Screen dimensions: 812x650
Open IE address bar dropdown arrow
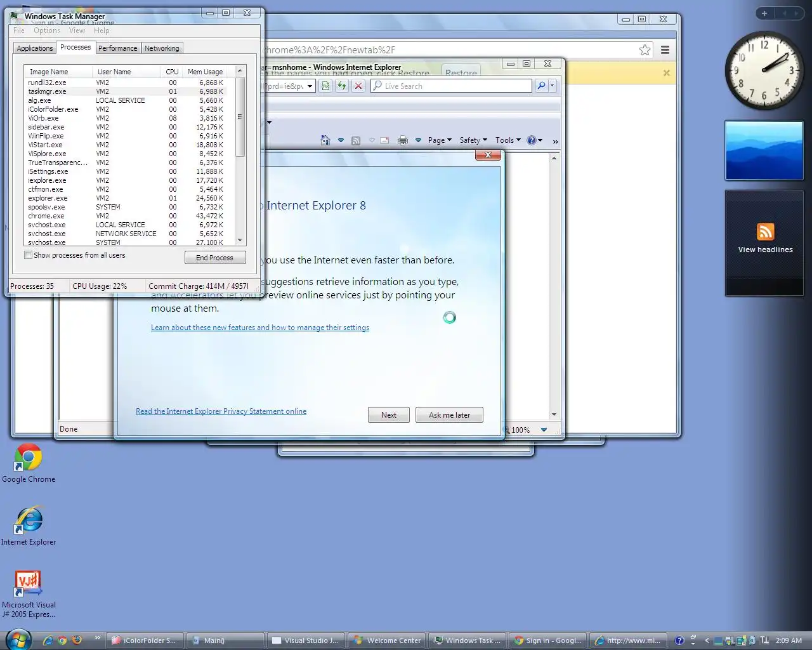(x=310, y=86)
